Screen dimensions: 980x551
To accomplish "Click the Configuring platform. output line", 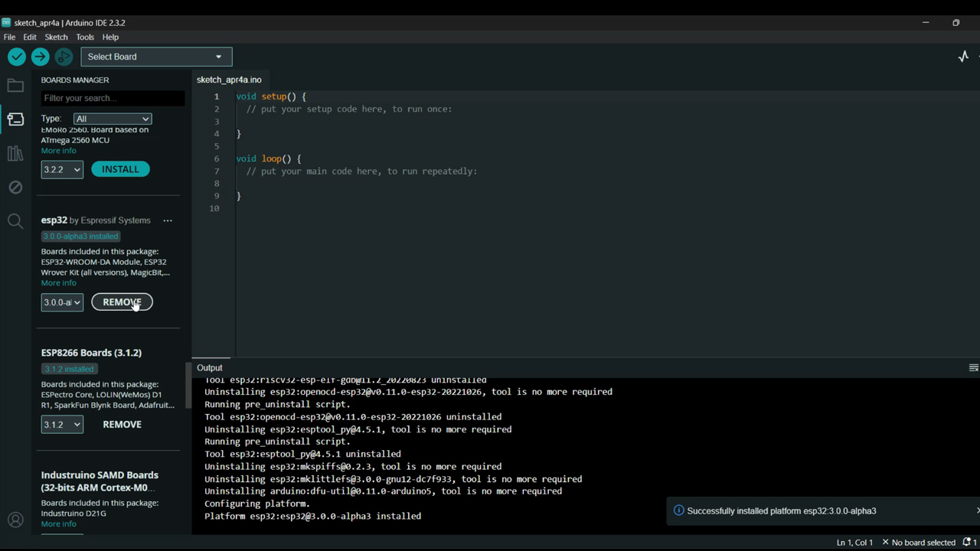I will 257,504.
